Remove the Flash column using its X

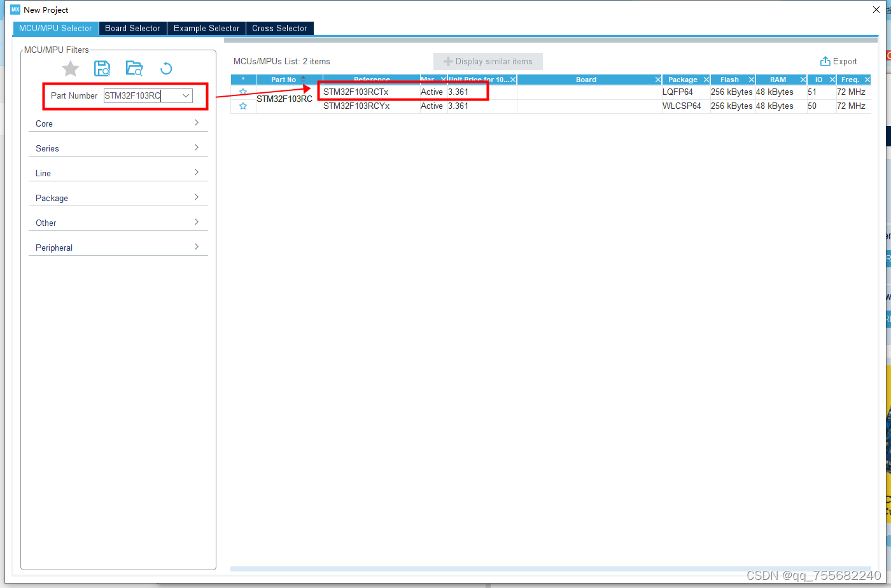tap(751, 80)
